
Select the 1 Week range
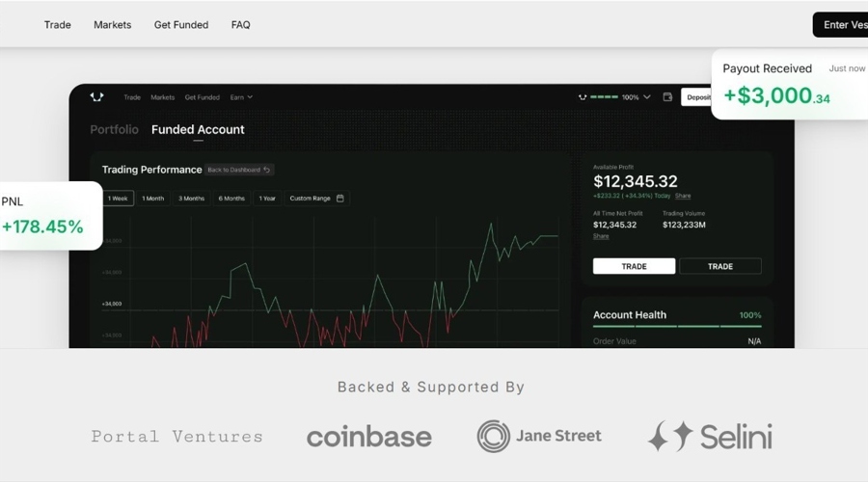(x=118, y=199)
